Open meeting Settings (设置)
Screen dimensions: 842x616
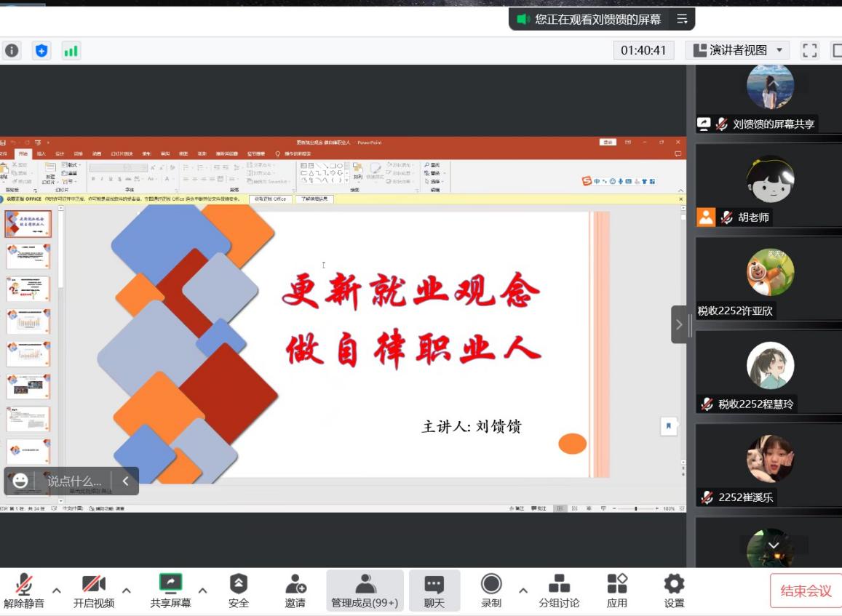(674, 591)
